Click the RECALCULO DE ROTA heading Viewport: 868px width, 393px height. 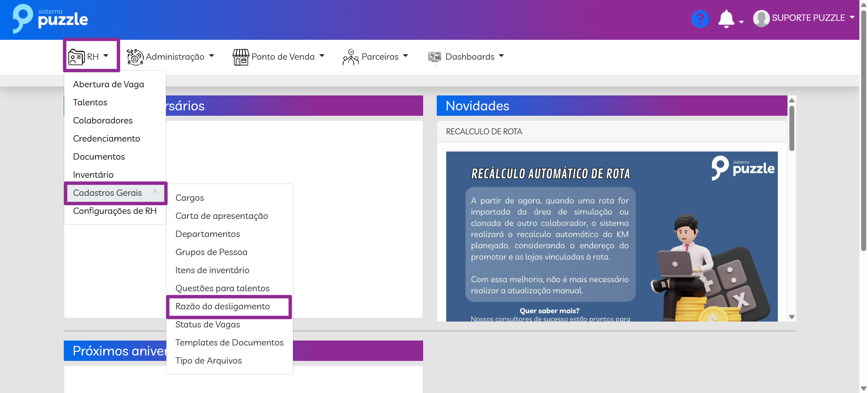[x=484, y=132]
